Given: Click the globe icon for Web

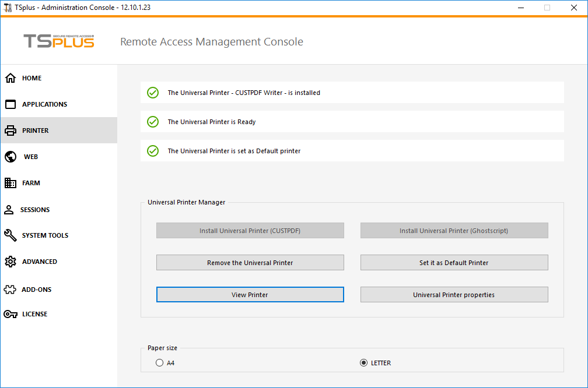Looking at the screenshot, I should pyautogui.click(x=10, y=157).
